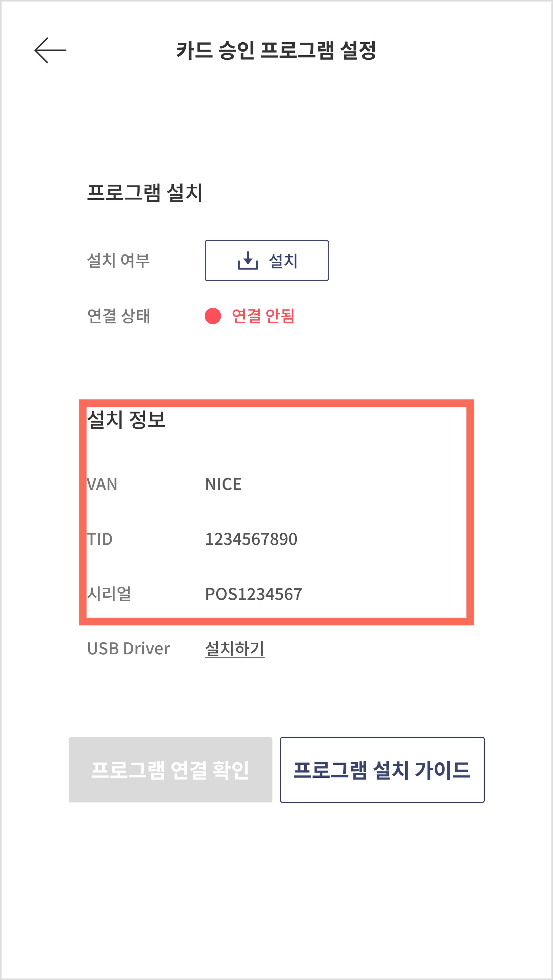
Task: Open the USB Driver 설치하기 link
Action: (x=234, y=649)
